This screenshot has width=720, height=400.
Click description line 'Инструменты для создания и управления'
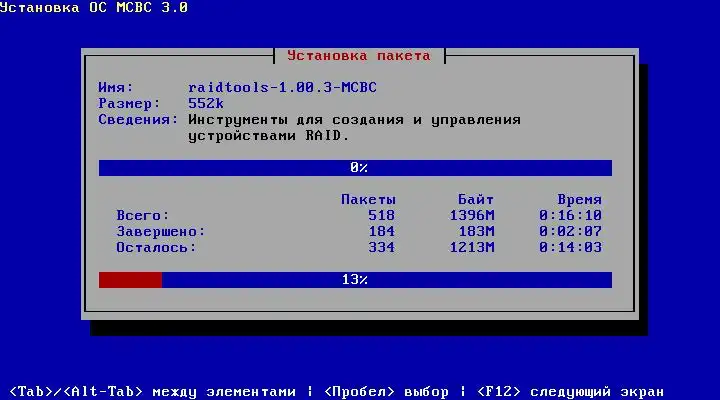click(354, 120)
